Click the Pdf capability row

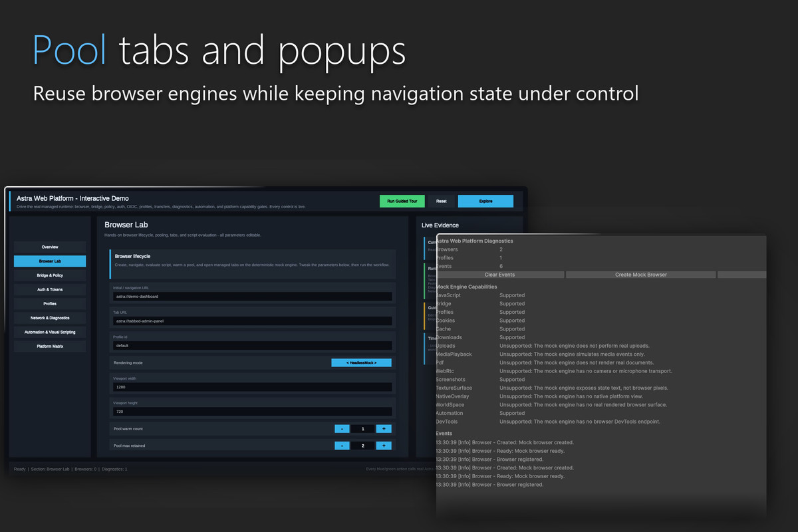pos(601,363)
